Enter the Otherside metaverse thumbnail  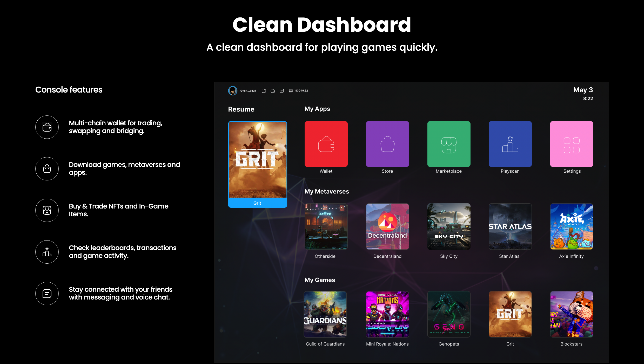click(326, 226)
